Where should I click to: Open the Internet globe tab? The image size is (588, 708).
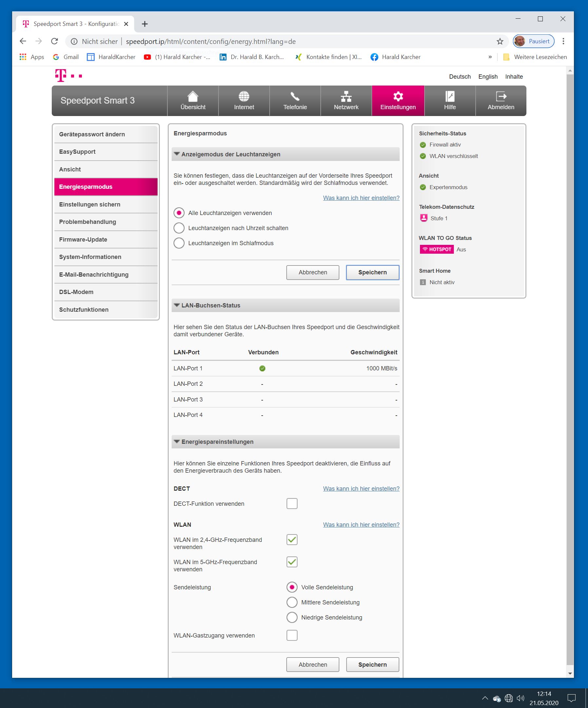tap(244, 101)
